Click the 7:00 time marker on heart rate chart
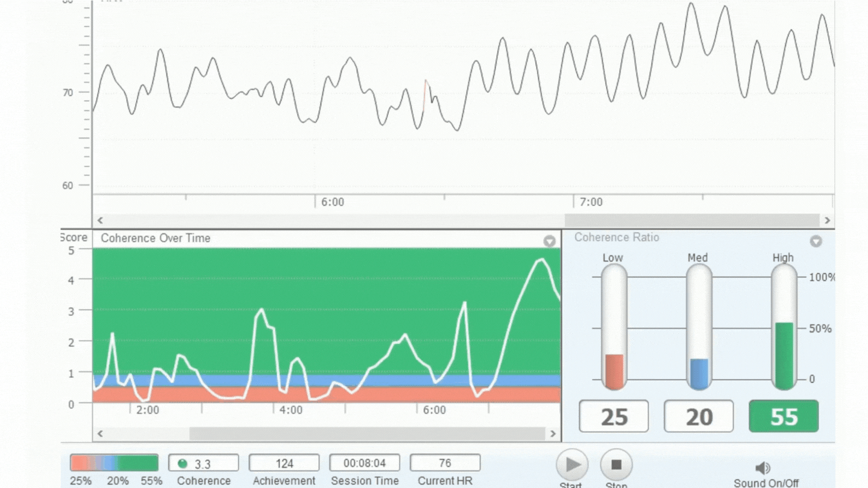The width and height of the screenshot is (868, 488). [591, 202]
